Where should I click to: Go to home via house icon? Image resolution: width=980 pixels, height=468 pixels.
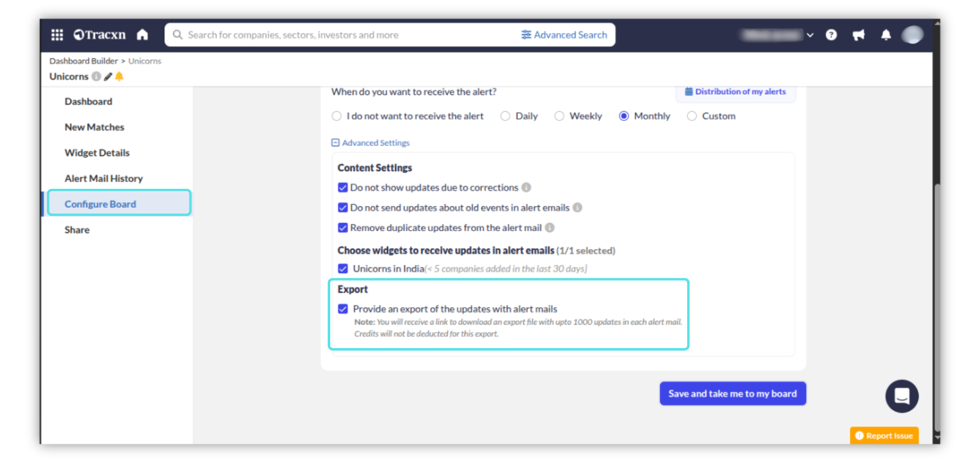pos(142,35)
